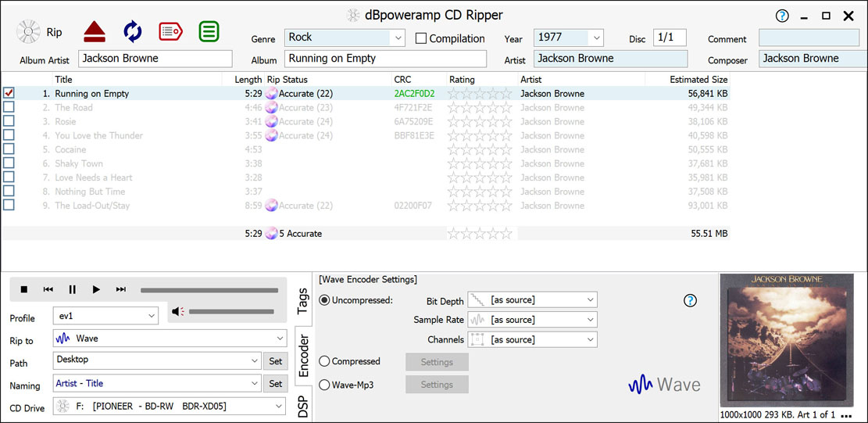The width and height of the screenshot is (868, 423).
Task: Check track 4 You Love the Thunder
Action: click(9, 135)
